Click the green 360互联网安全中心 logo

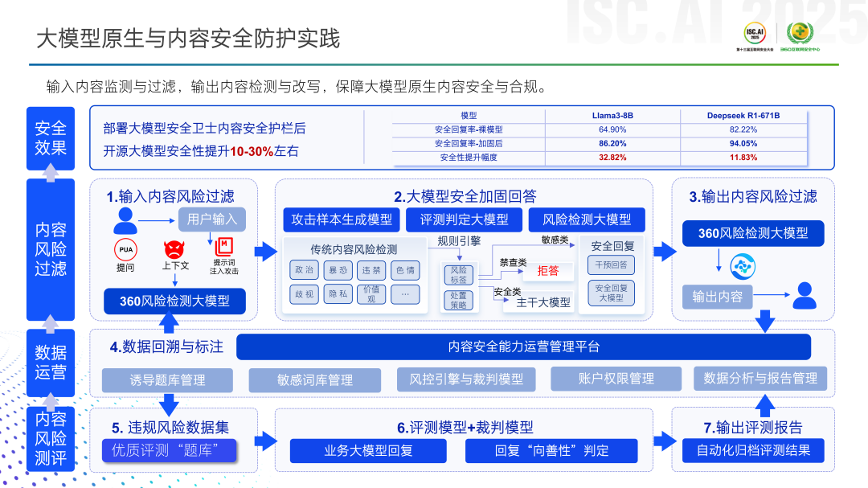800,33
